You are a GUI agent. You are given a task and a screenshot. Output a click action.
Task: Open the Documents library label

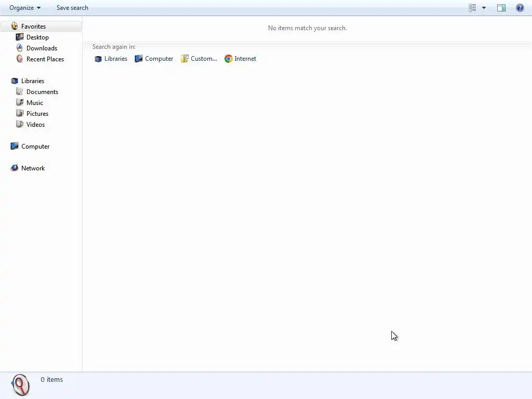(x=43, y=91)
